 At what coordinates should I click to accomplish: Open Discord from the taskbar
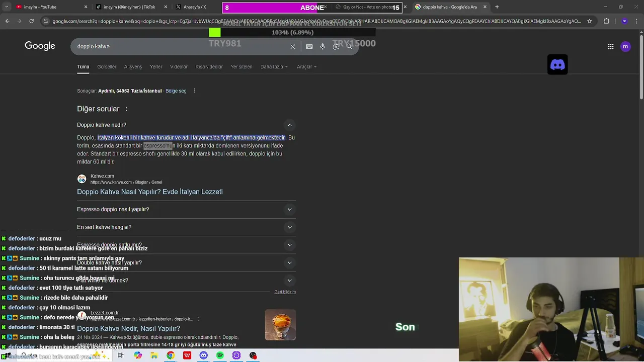[203, 355]
